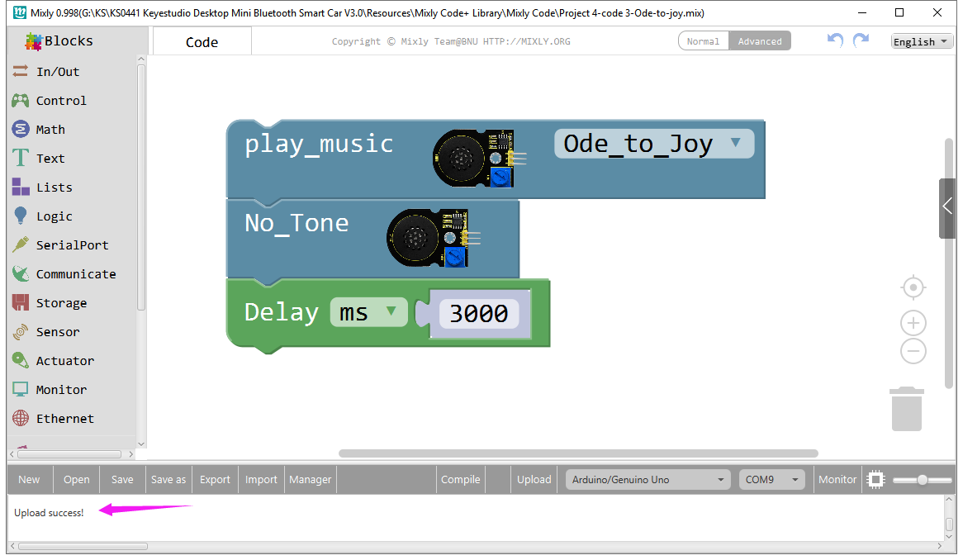This screenshot has width=963, height=560.
Task: Click the block category list scrollbar
Action: (140, 187)
